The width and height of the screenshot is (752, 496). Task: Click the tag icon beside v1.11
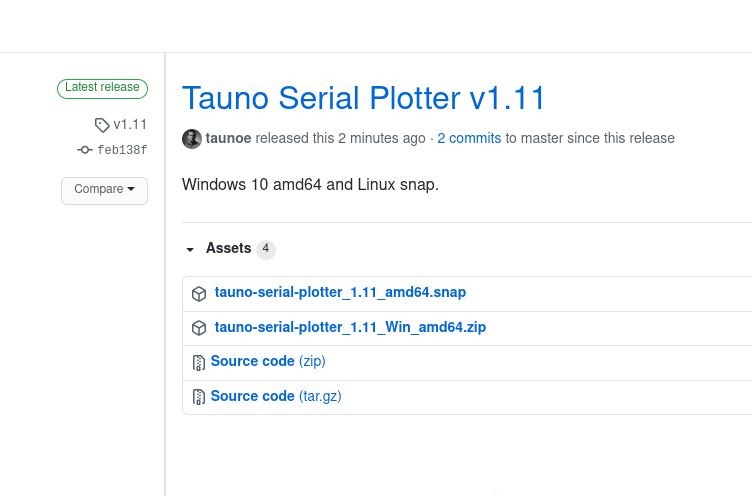tap(102, 125)
